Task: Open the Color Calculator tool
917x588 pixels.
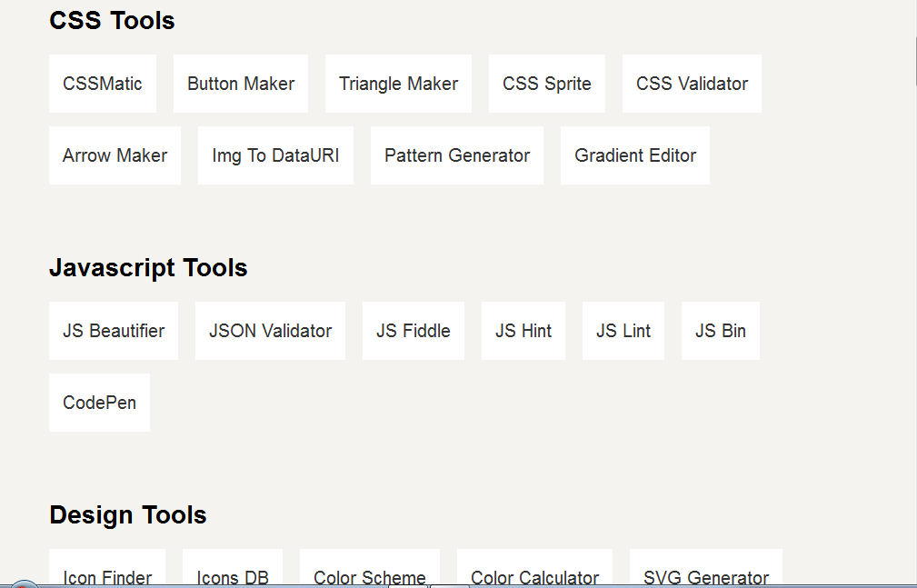Action: (534, 568)
